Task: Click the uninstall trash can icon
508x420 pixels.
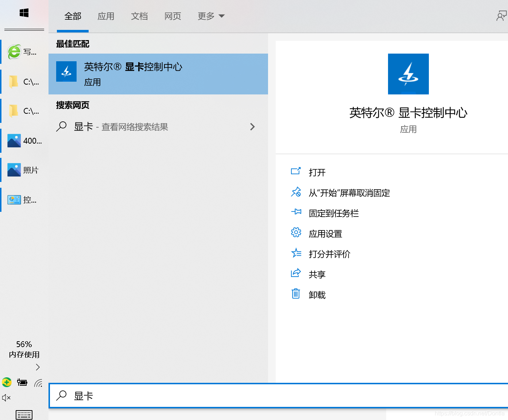Action: pos(296,293)
